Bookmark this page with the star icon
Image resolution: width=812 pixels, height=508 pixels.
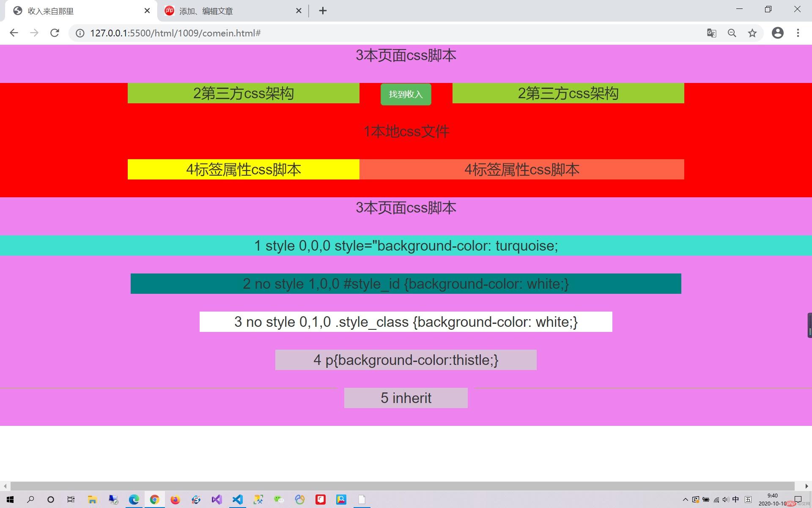(752, 33)
